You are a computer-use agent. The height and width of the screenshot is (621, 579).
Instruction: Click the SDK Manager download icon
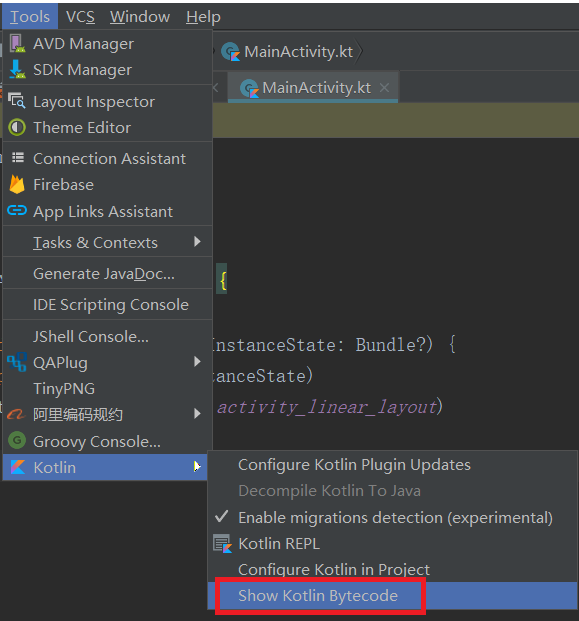17,70
